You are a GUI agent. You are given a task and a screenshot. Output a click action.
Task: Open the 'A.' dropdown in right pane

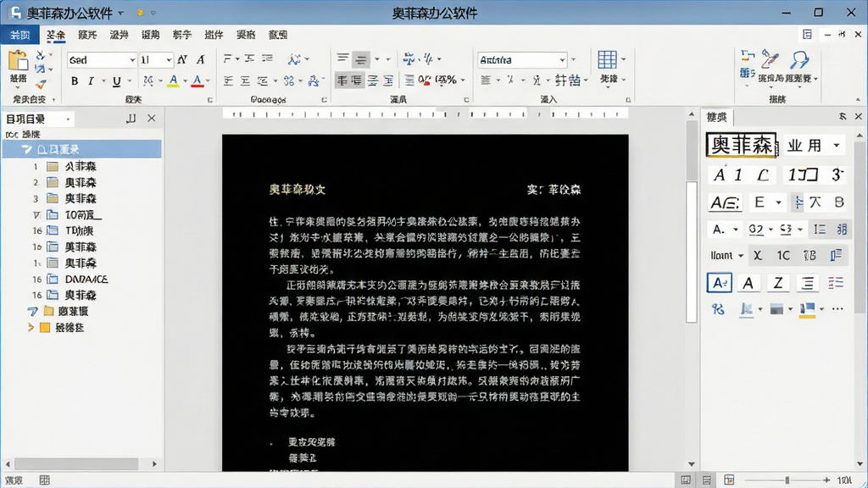click(x=736, y=229)
